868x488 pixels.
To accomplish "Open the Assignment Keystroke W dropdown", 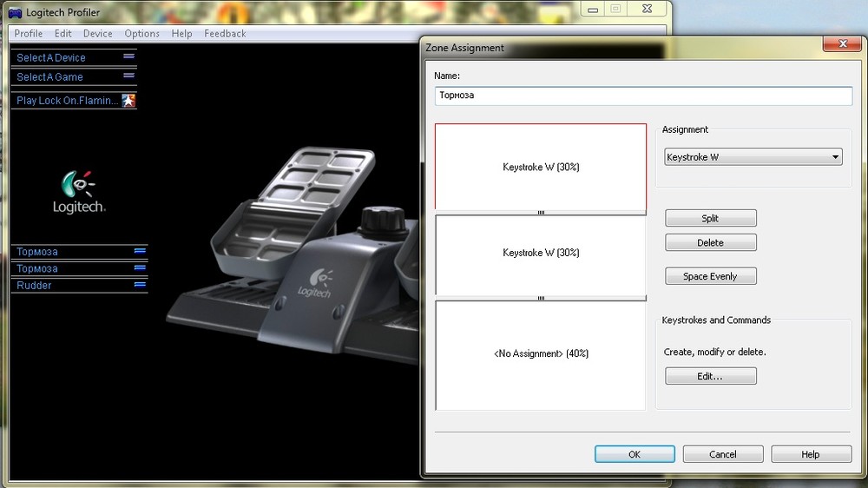I will click(x=753, y=157).
